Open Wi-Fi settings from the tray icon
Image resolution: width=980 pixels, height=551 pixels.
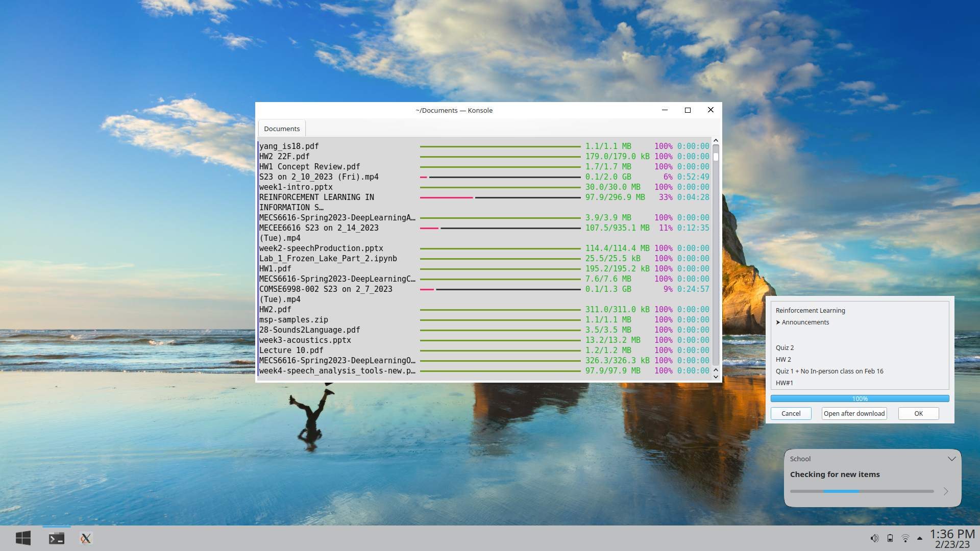pyautogui.click(x=905, y=538)
